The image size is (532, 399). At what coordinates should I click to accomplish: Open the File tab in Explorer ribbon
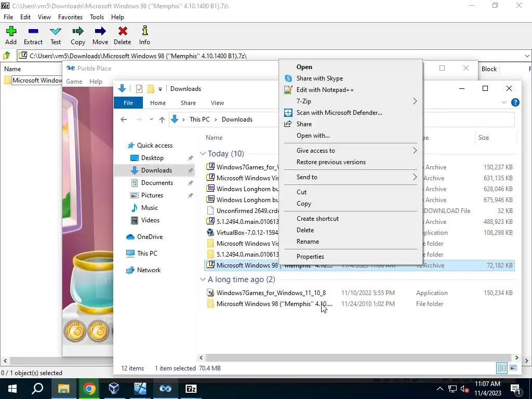click(128, 103)
